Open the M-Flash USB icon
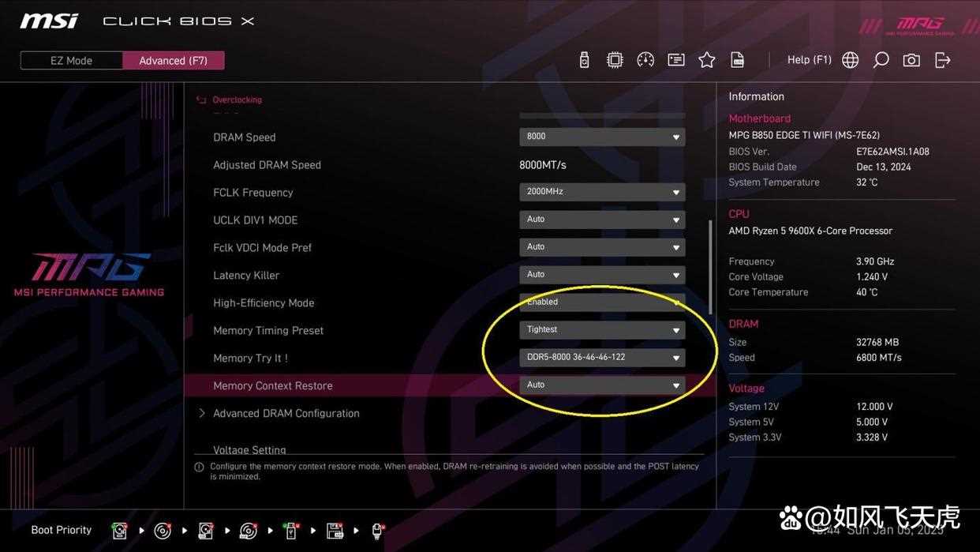 point(584,60)
